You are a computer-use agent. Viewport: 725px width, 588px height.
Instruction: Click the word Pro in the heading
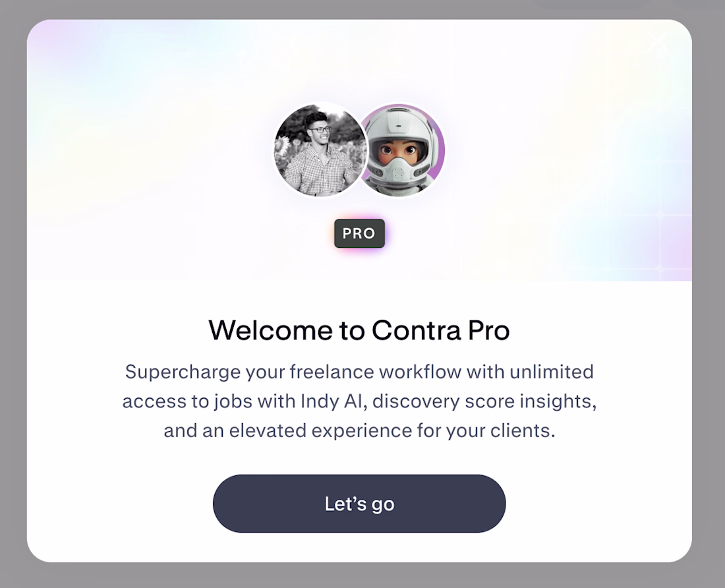click(x=489, y=330)
